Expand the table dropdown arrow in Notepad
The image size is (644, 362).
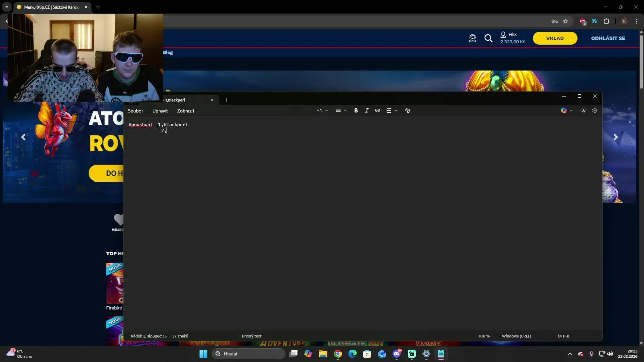click(x=396, y=110)
